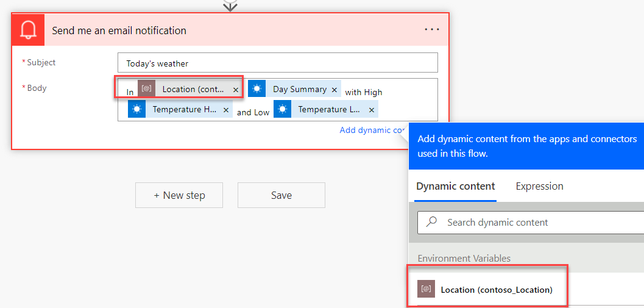
Task: Click the red notification bell icon
Action: point(28,30)
